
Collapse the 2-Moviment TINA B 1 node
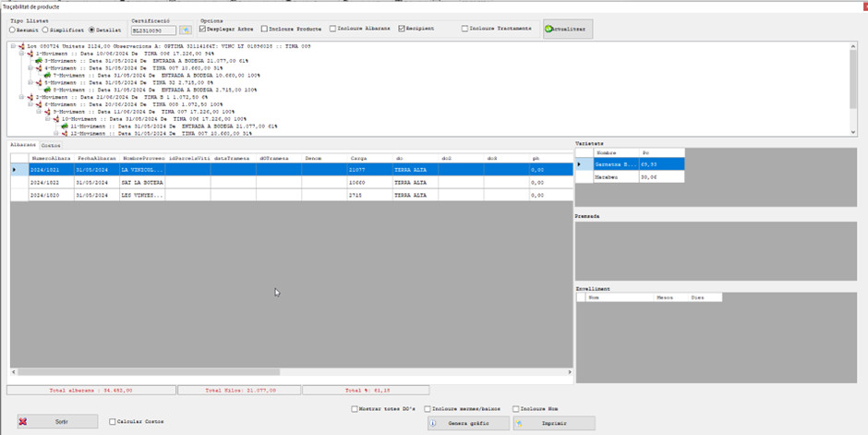pos(21,97)
